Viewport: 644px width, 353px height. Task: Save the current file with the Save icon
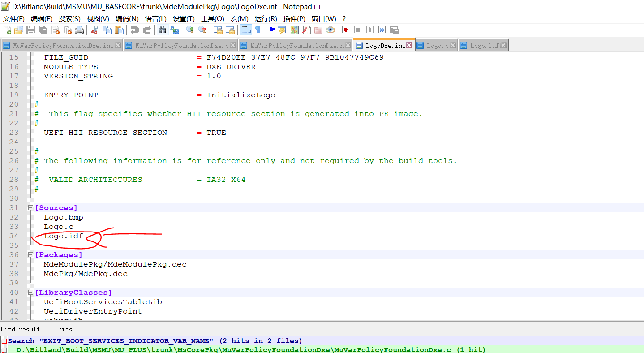30,30
